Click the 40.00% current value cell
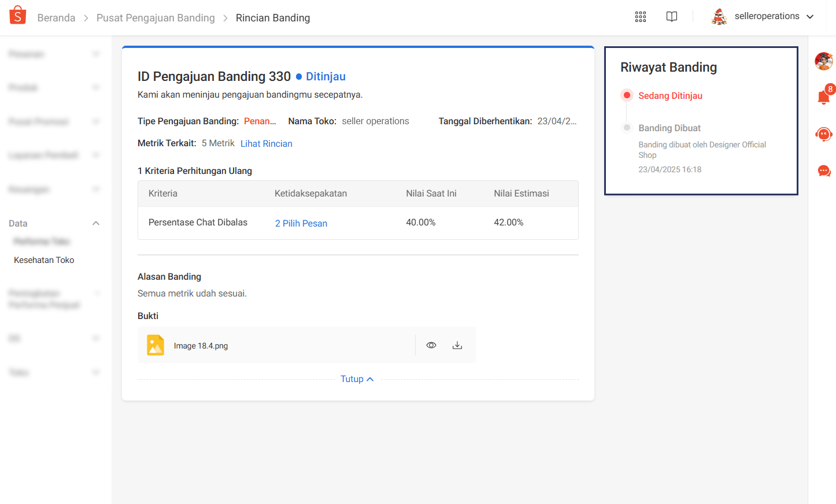The image size is (836, 504). pyautogui.click(x=421, y=222)
